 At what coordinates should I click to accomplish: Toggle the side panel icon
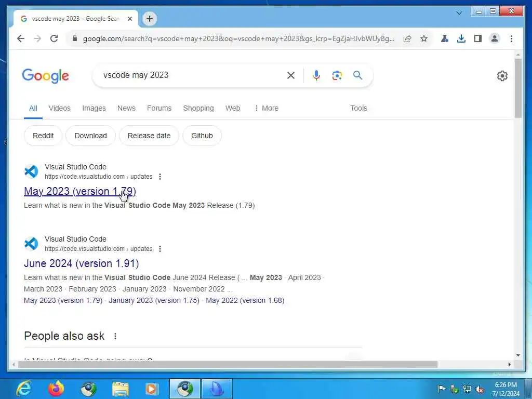tap(478, 38)
